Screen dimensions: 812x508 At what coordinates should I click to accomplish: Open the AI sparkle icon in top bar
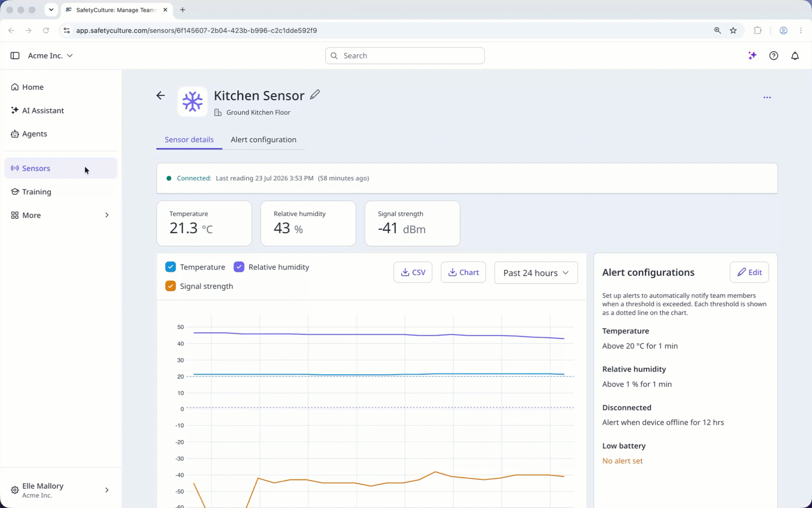pos(752,56)
